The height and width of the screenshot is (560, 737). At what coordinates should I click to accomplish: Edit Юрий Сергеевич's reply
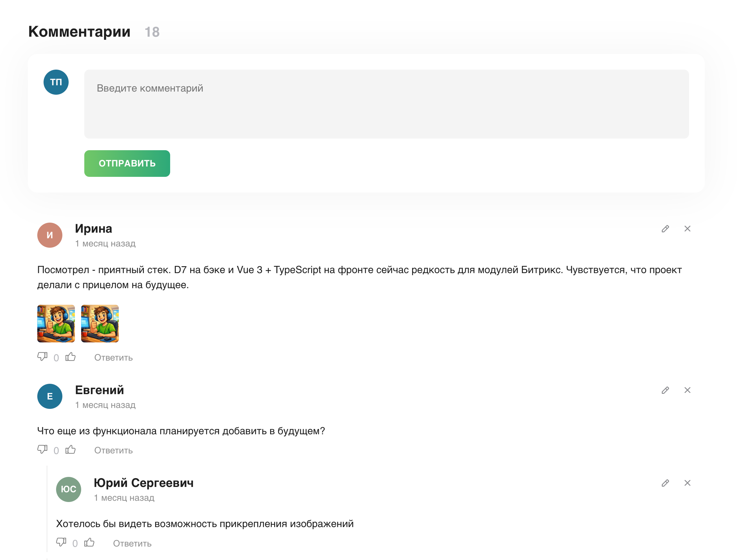pos(665,483)
